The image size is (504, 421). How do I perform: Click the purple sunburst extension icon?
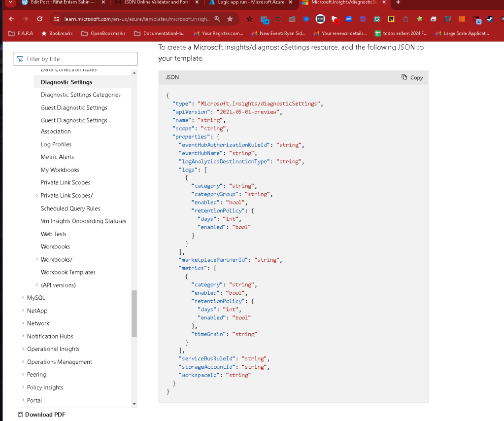[363, 19]
